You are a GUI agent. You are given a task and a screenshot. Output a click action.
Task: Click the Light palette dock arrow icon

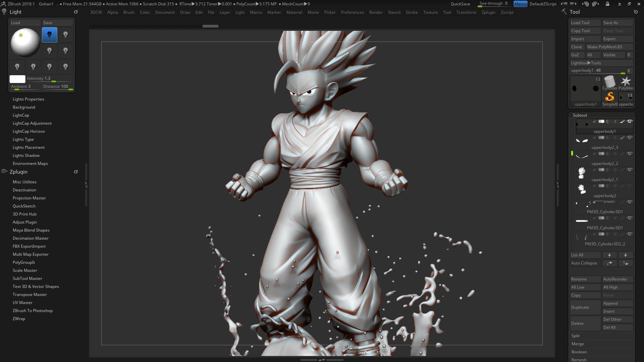coord(76,12)
